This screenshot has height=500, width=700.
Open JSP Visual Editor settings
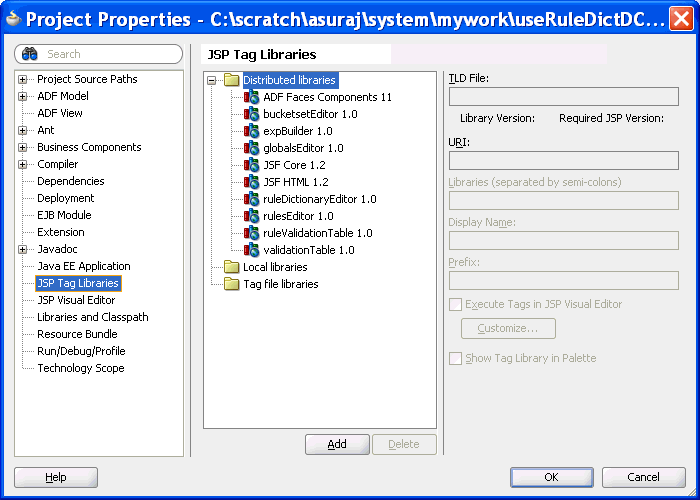[x=76, y=300]
